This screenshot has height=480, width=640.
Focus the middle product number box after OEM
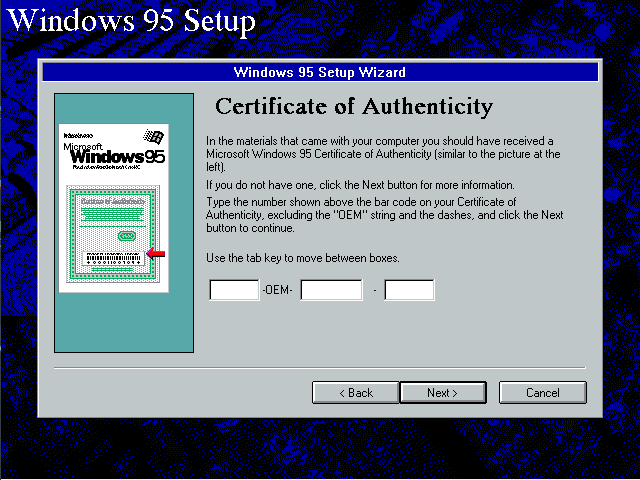(331, 290)
